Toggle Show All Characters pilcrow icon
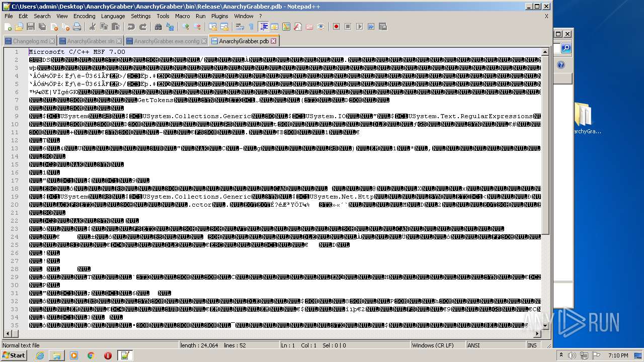 [x=251, y=27]
